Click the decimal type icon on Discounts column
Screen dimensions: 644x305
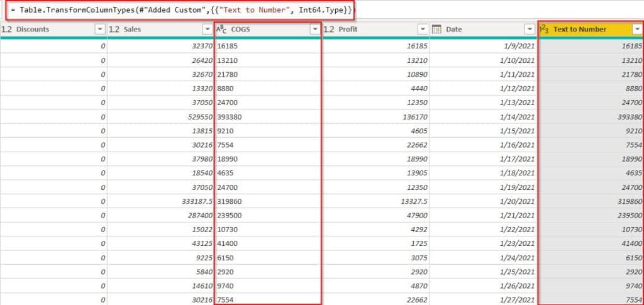click(x=6, y=29)
